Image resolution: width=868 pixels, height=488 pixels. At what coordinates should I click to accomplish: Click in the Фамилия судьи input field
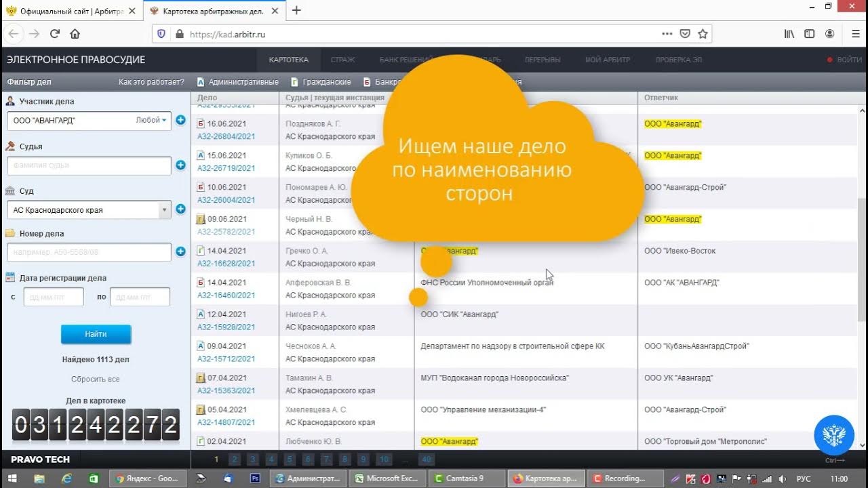89,165
